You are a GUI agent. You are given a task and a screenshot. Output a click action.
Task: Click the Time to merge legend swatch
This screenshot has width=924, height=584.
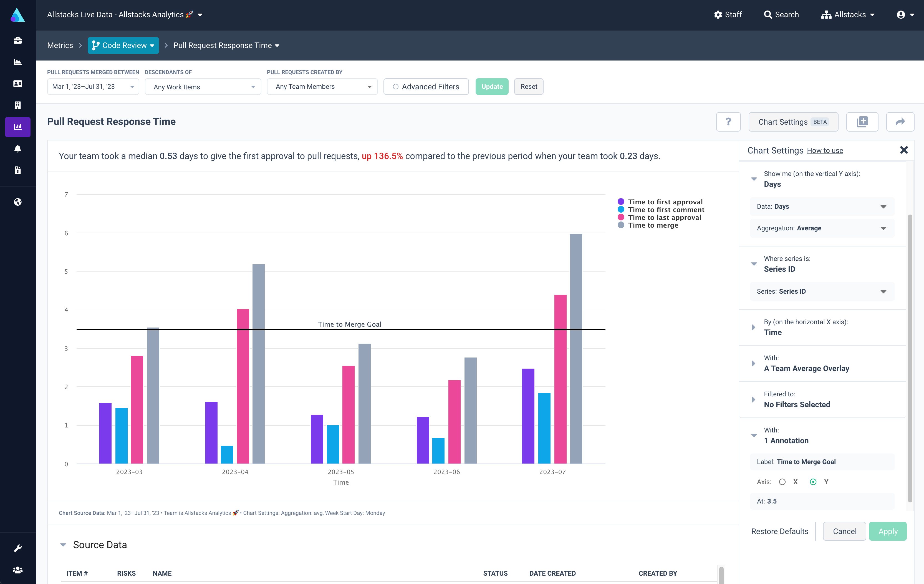pyautogui.click(x=620, y=225)
